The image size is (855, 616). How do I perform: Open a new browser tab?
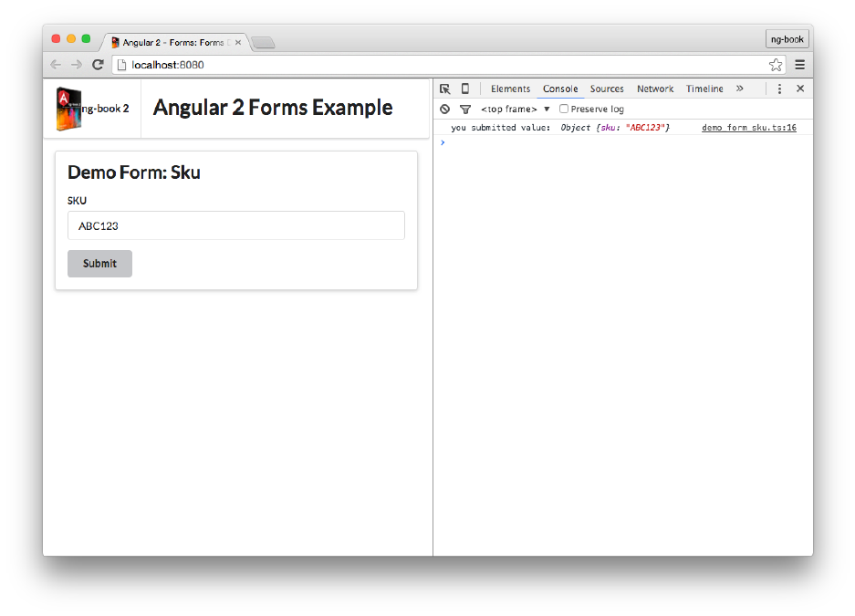click(x=264, y=43)
